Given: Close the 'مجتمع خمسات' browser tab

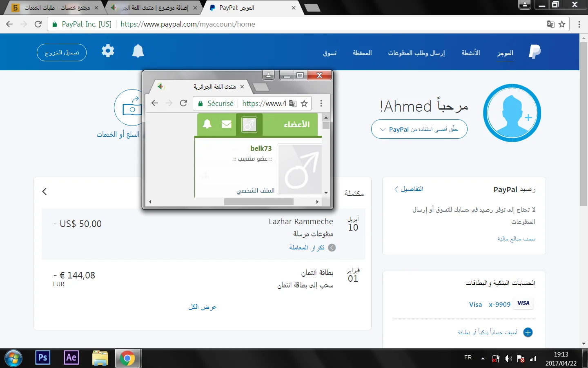Looking at the screenshot, I should coord(96,8).
